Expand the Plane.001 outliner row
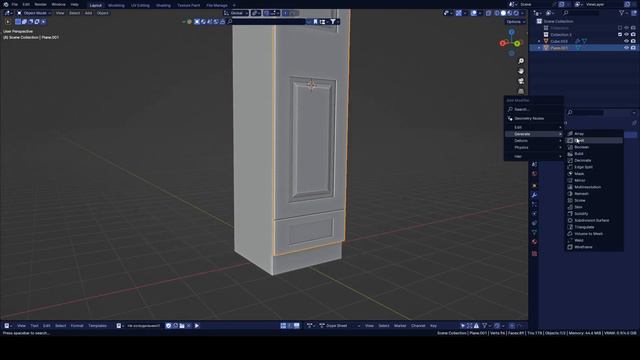640x360 pixels. point(539,48)
